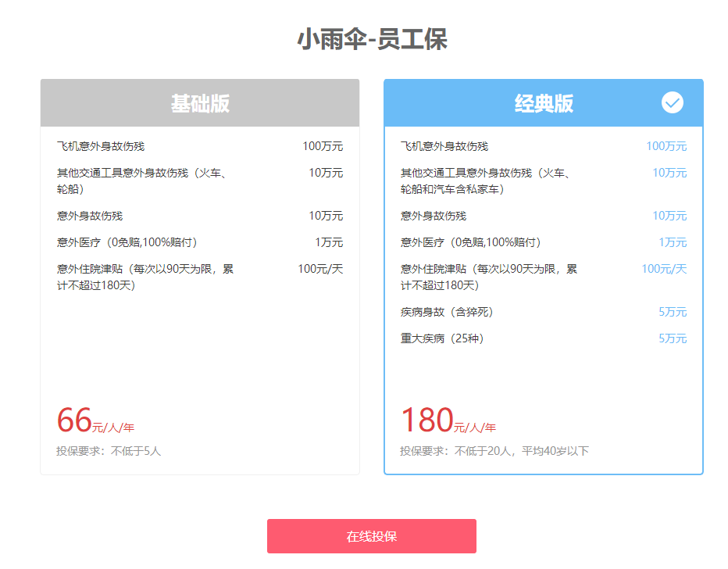728x569 pixels.
Task: Click 意外身故伤残 row in 基础版
Action: coord(200,216)
